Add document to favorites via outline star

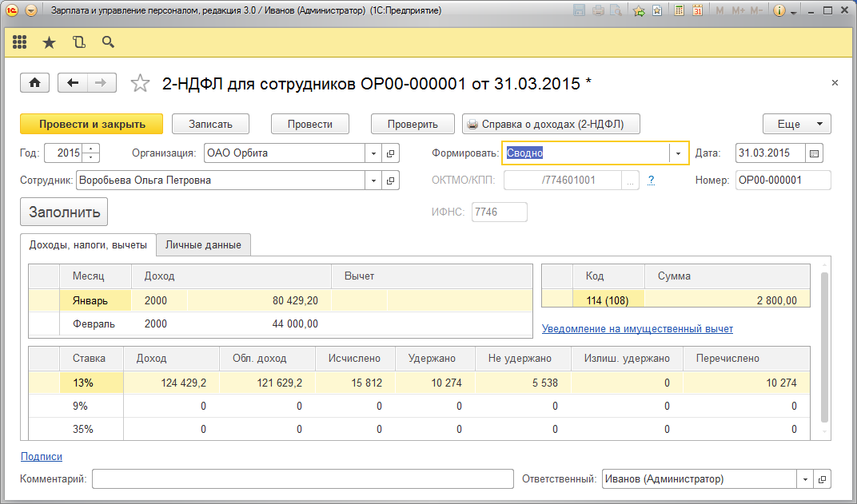pos(140,83)
